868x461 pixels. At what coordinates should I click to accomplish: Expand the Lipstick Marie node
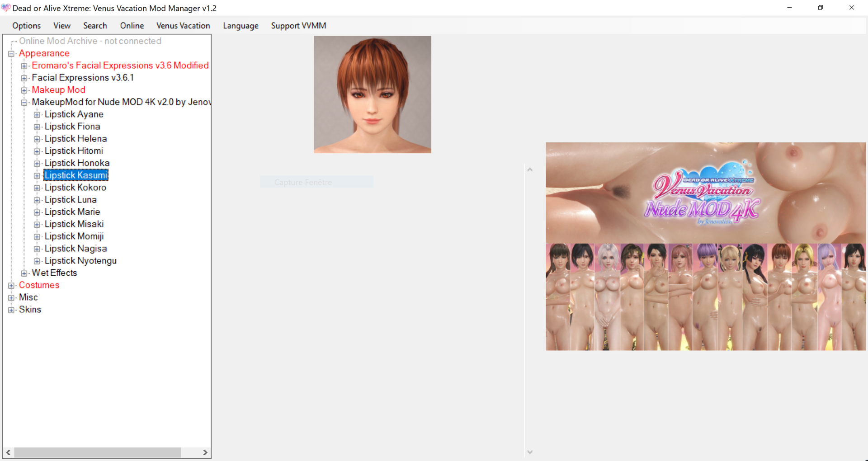37,212
